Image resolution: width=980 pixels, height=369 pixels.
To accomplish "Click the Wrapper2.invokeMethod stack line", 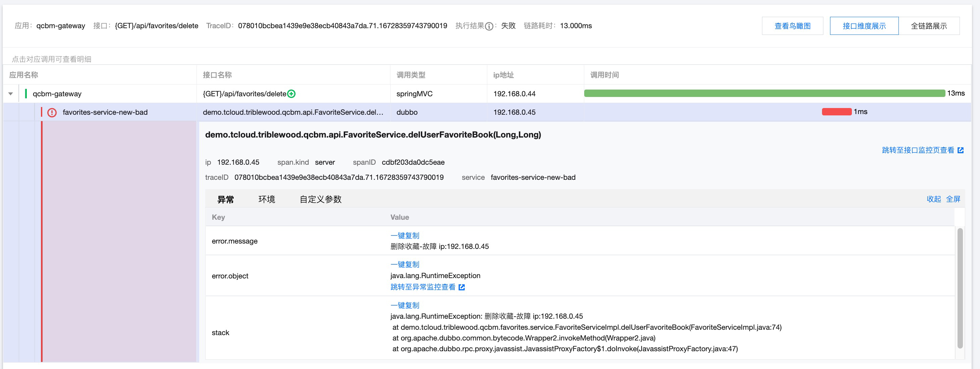I will 524,338.
